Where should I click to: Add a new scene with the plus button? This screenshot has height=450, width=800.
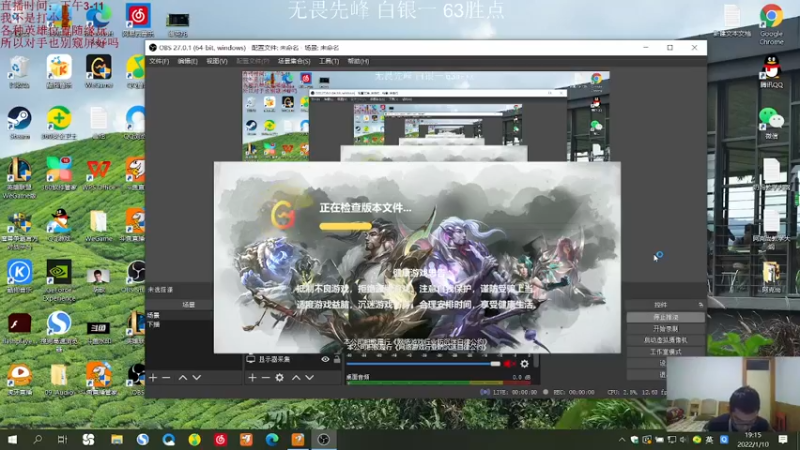click(153, 378)
